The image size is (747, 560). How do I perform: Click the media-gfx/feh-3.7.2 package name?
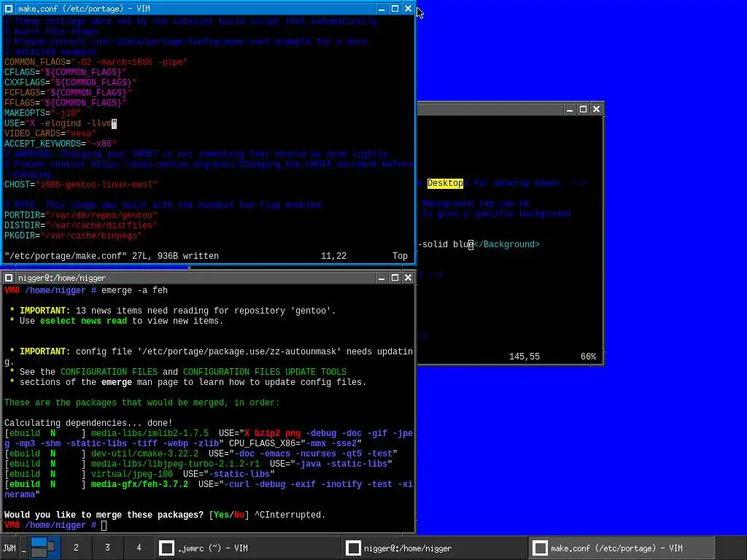click(x=139, y=484)
